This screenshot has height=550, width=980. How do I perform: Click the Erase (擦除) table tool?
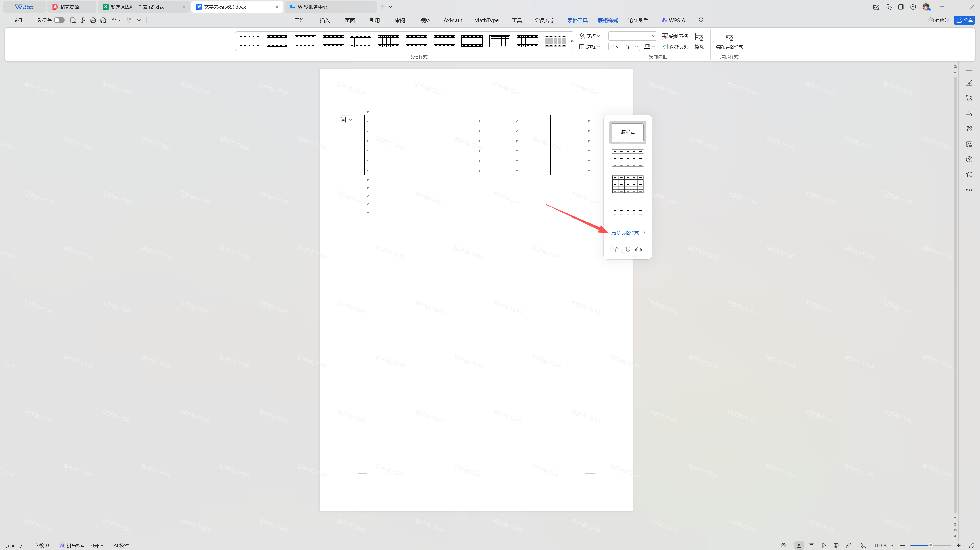(x=699, y=41)
